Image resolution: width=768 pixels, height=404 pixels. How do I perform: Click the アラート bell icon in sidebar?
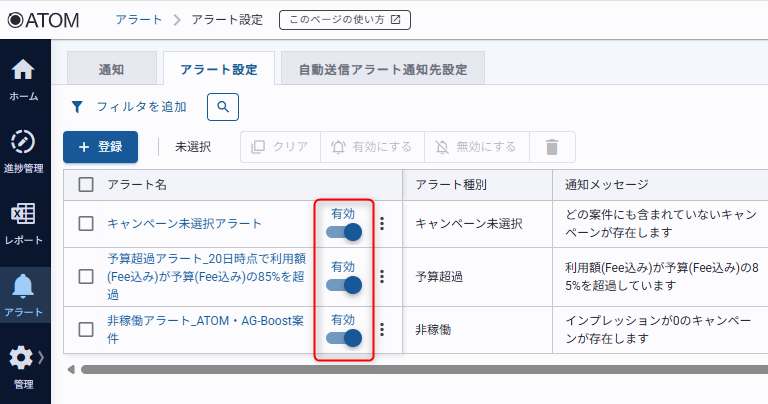point(23,288)
